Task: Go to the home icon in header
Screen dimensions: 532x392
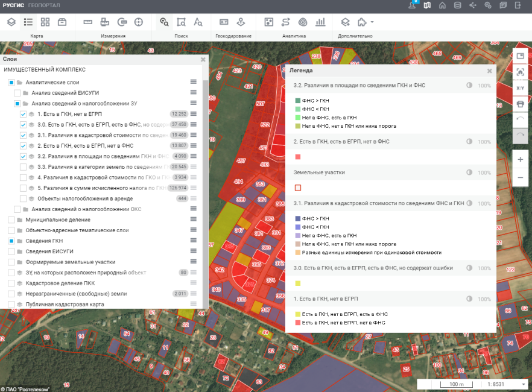Action: click(443, 5)
